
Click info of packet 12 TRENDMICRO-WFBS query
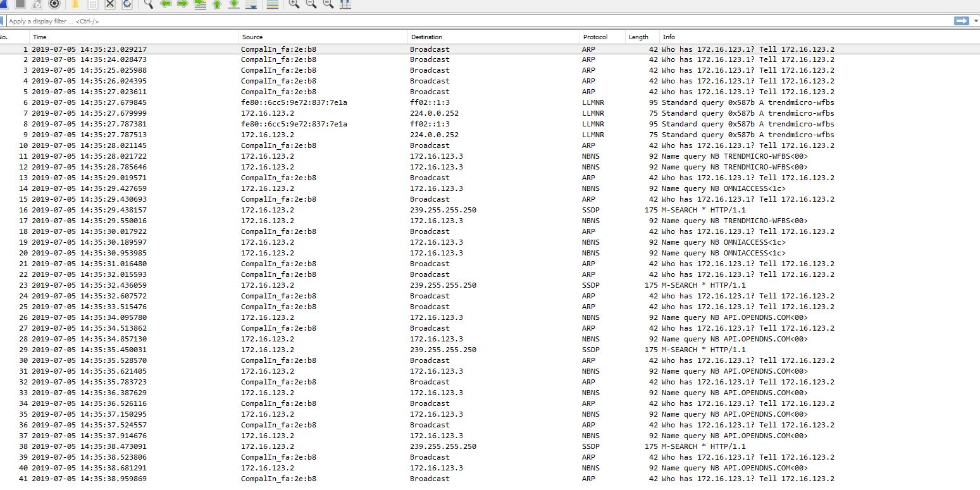coord(735,167)
